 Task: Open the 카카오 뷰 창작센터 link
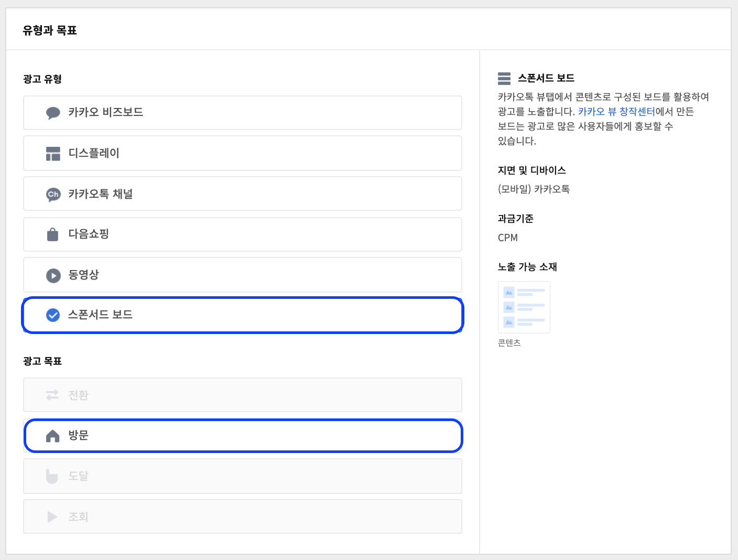[x=616, y=112]
